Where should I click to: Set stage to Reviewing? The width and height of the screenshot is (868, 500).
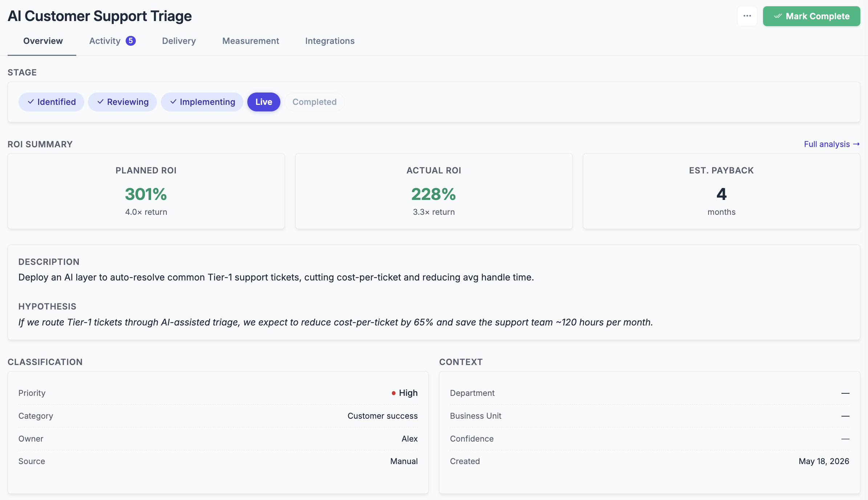click(122, 102)
